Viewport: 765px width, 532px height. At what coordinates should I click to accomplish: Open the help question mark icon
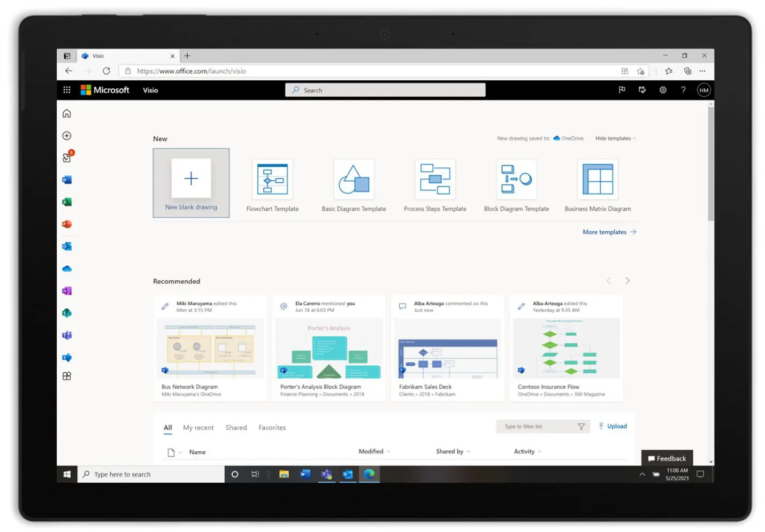(x=683, y=90)
